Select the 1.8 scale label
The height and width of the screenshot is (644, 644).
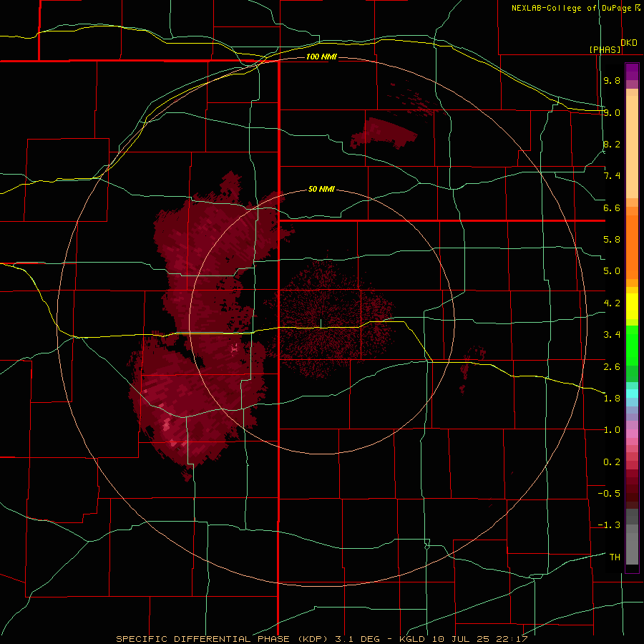point(612,399)
